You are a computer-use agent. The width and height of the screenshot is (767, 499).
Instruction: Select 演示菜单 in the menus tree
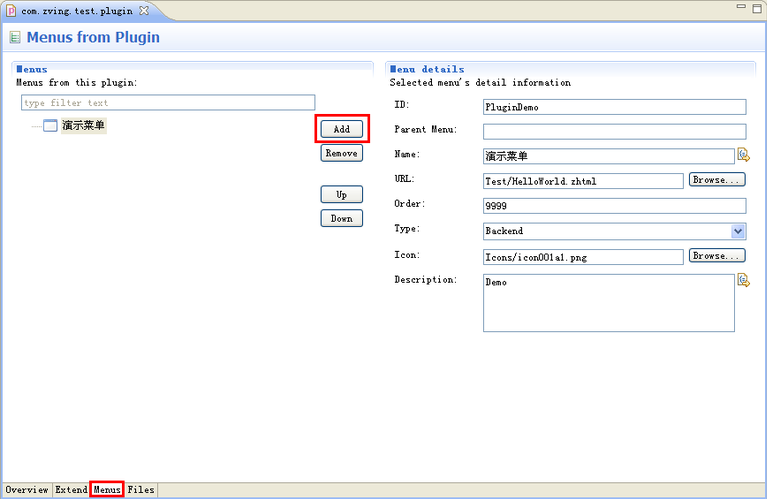pyautogui.click(x=83, y=126)
